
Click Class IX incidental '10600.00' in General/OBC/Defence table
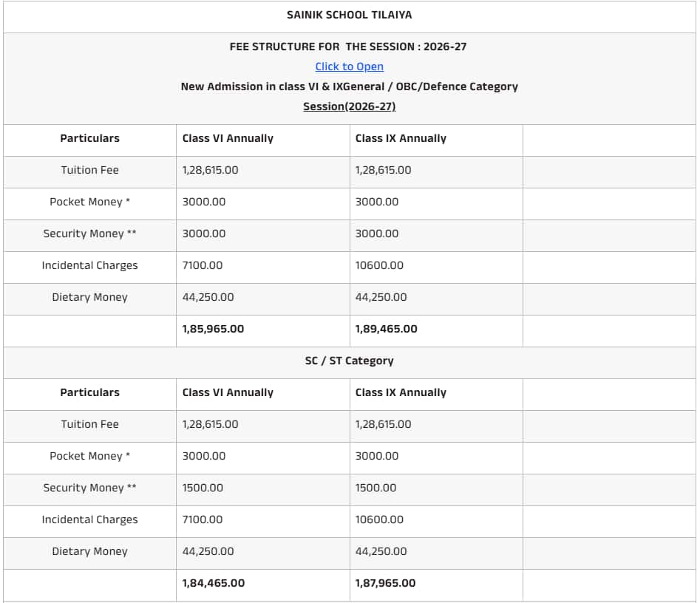pyautogui.click(x=379, y=265)
